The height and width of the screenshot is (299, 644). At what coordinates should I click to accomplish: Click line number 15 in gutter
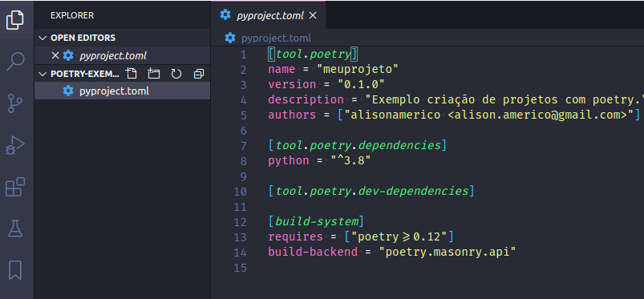tap(241, 268)
